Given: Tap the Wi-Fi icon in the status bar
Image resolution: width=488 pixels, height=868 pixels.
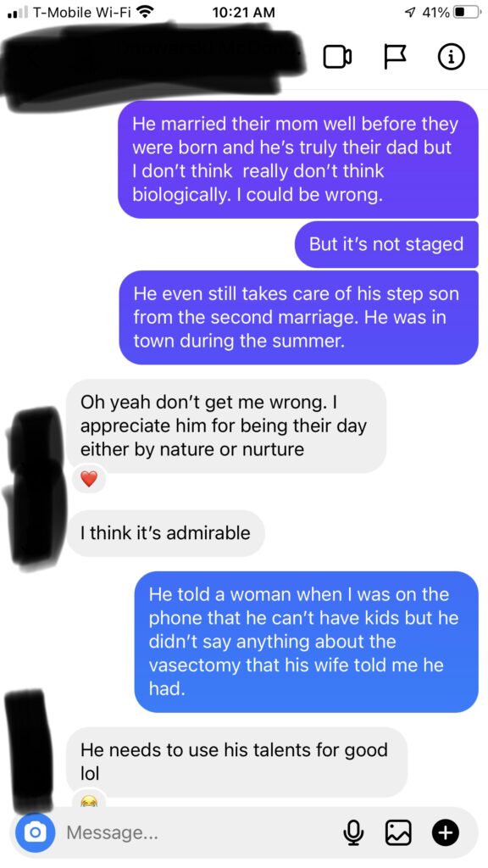Looking at the screenshot, I should tap(146, 12).
